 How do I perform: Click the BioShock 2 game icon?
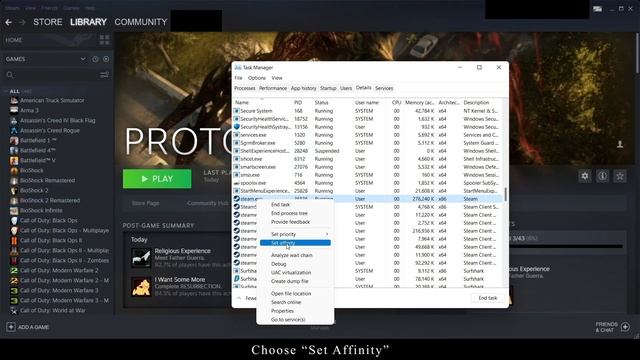pyautogui.click(x=14, y=191)
